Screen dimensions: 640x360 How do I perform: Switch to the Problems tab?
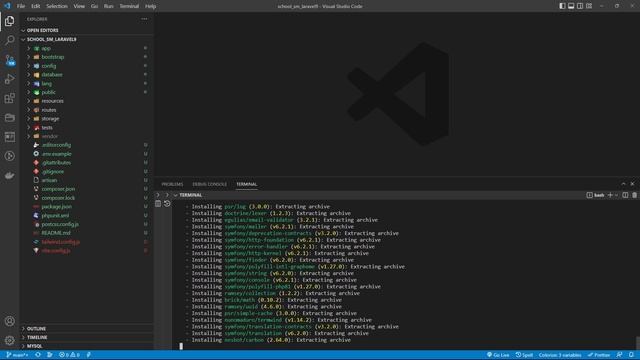[x=172, y=184]
